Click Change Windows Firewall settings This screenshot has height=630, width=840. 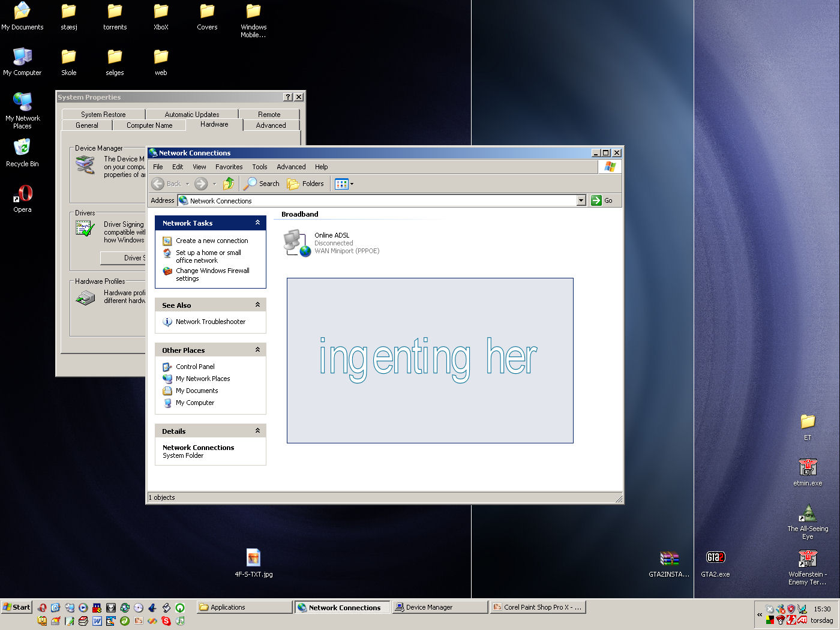point(212,274)
